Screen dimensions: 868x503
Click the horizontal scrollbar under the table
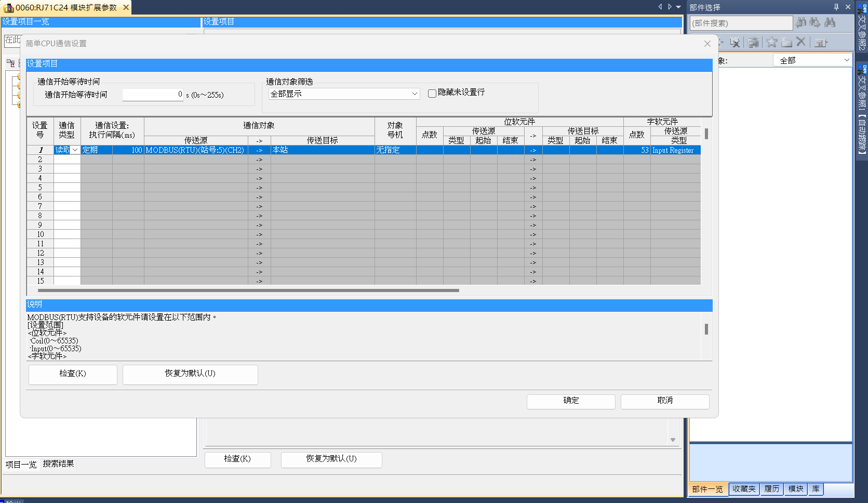248,290
